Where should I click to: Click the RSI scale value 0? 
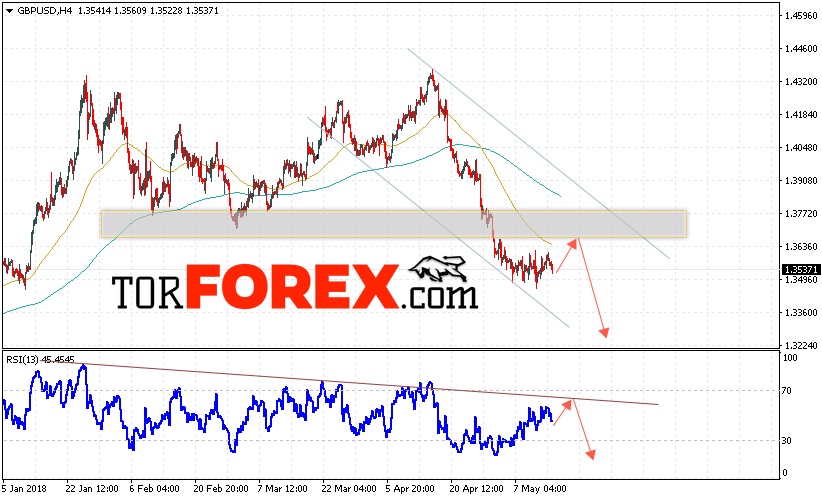point(785,473)
